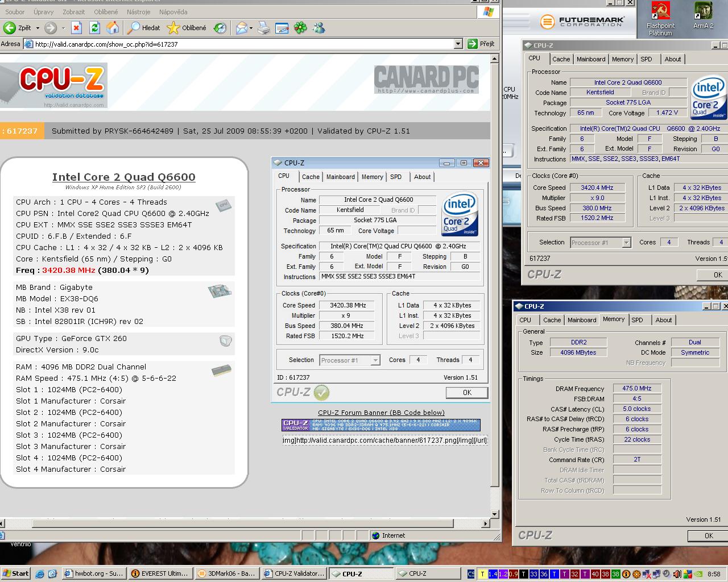The width and height of the screenshot is (728, 582).
Task: Open Messenger from the IE toolbar
Action: point(318,27)
